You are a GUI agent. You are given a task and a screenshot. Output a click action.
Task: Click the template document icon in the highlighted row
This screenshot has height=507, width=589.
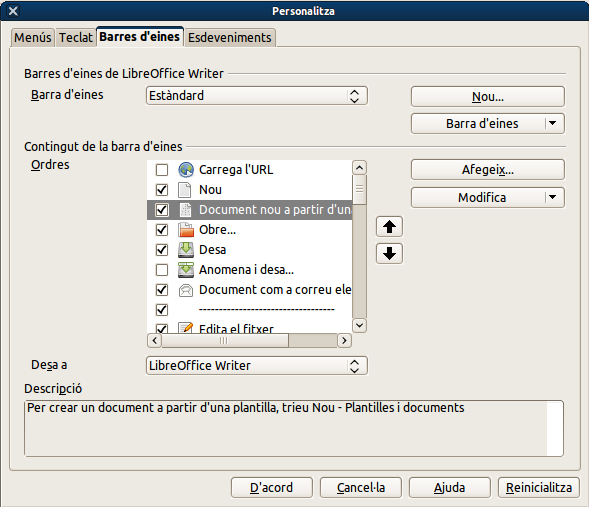[x=186, y=210]
